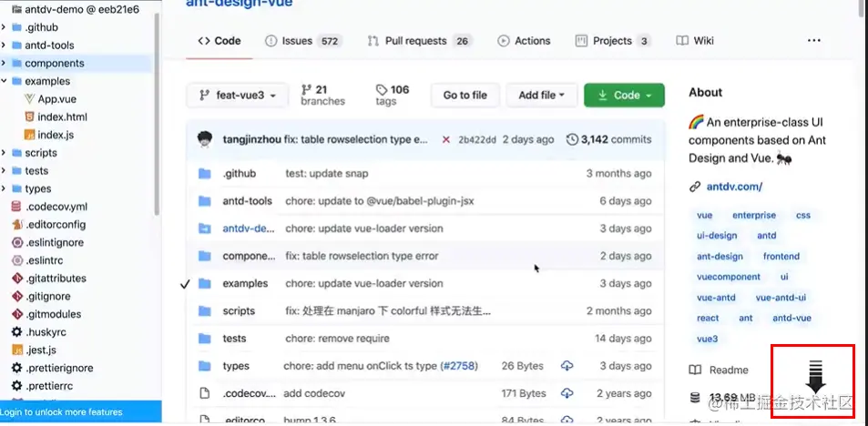The height and width of the screenshot is (426, 868).
Task: Download .codecov file via cloud icon
Action: click(x=567, y=393)
